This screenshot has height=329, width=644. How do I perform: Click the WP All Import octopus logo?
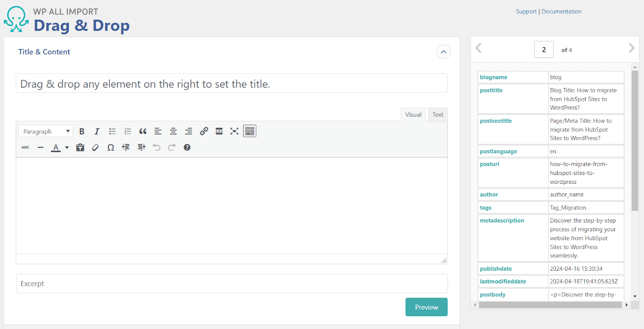pyautogui.click(x=16, y=19)
